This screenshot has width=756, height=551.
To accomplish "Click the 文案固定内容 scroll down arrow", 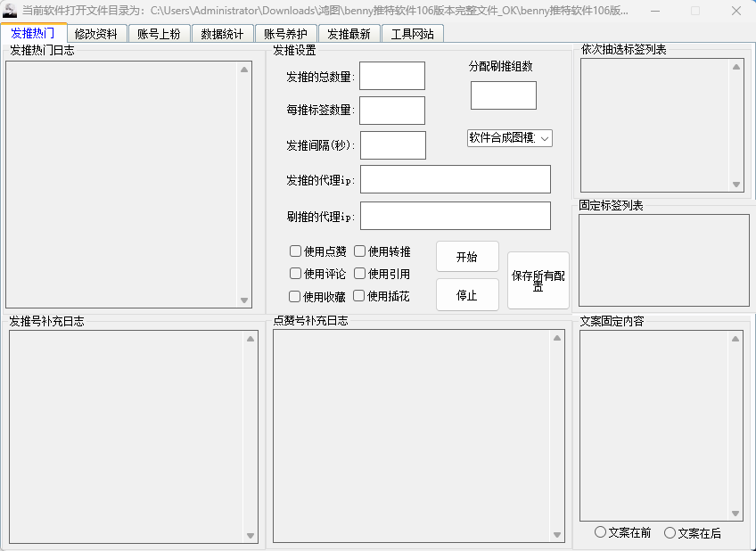I will [x=735, y=514].
